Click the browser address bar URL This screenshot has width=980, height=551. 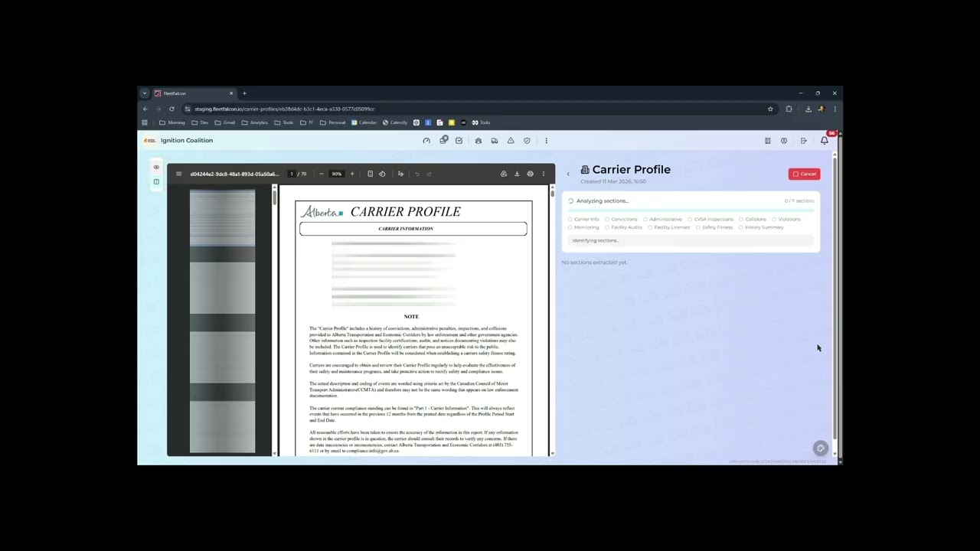point(285,109)
